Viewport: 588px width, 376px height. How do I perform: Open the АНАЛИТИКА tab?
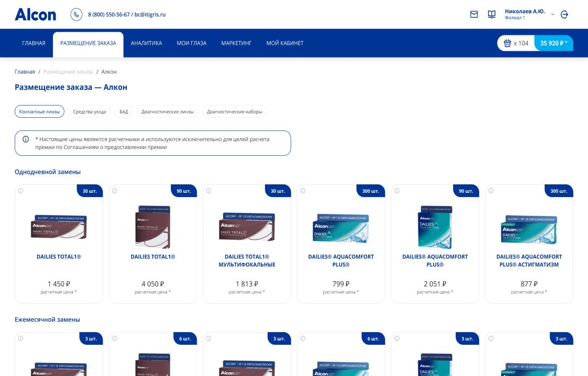coord(146,43)
